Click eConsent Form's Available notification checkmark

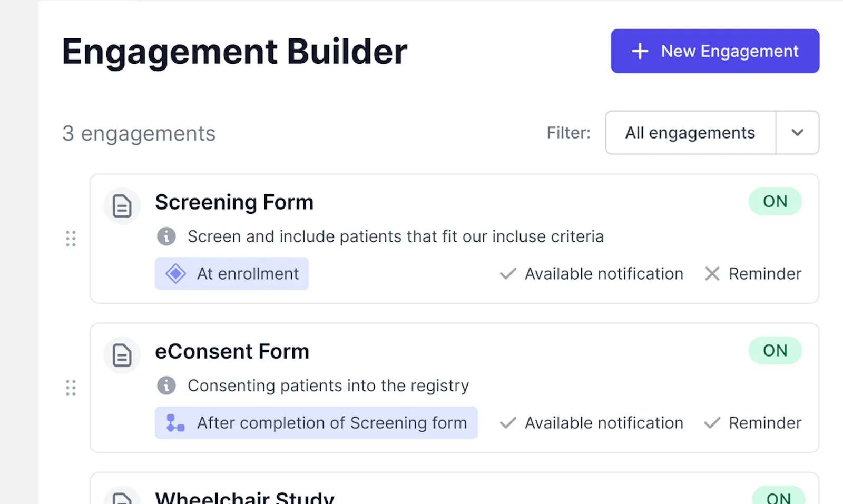508,423
